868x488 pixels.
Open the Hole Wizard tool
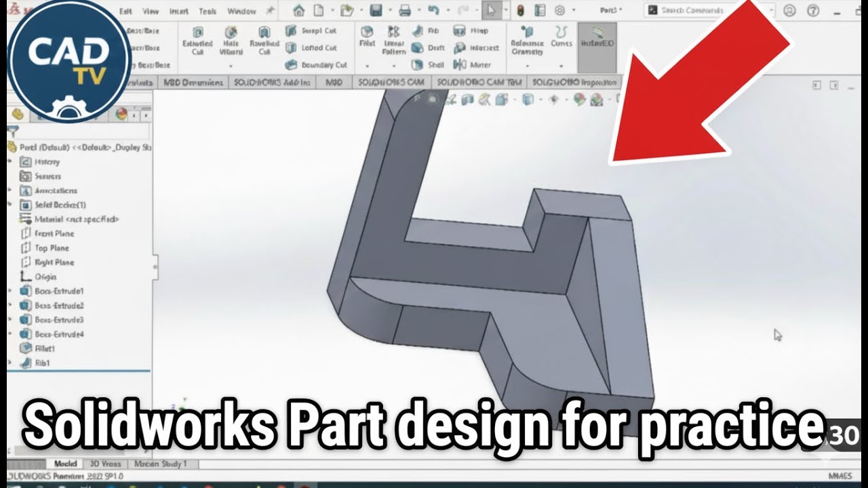(x=231, y=41)
